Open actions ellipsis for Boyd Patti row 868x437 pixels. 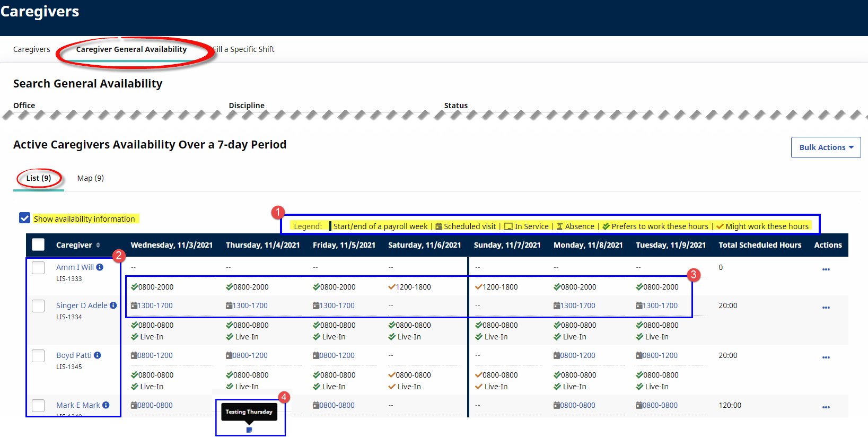[826, 357]
